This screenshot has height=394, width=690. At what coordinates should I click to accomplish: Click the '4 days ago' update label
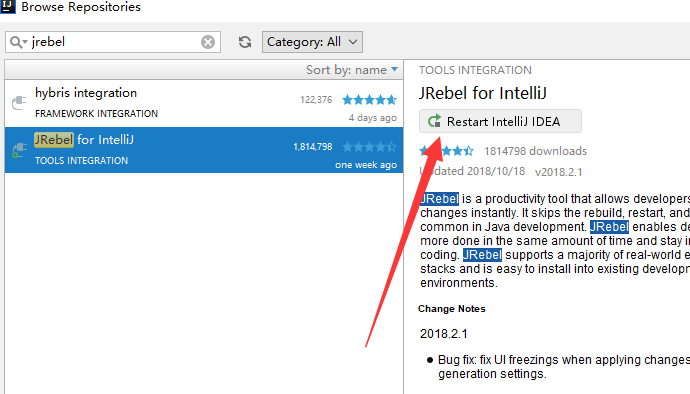click(x=373, y=118)
